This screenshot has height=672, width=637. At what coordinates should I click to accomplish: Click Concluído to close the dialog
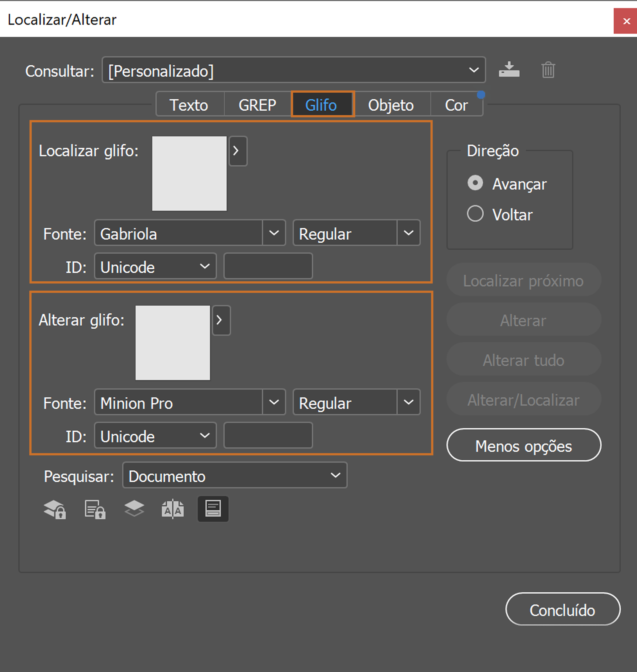point(562,610)
